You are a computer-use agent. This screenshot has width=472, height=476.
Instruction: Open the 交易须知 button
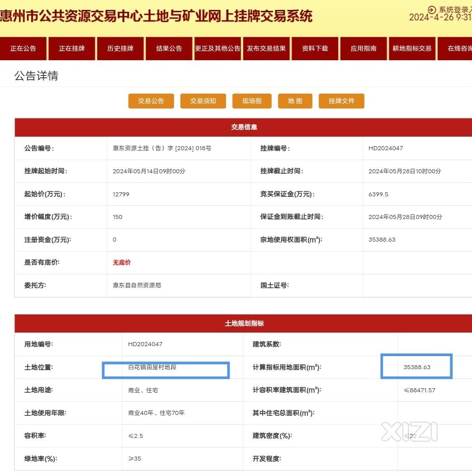(203, 101)
